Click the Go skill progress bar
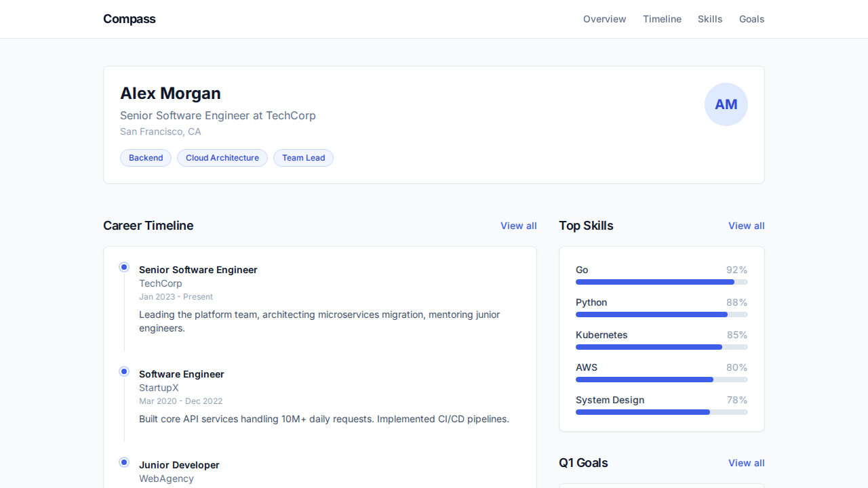The width and height of the screenshot is (868, 488). pos(661,282)
